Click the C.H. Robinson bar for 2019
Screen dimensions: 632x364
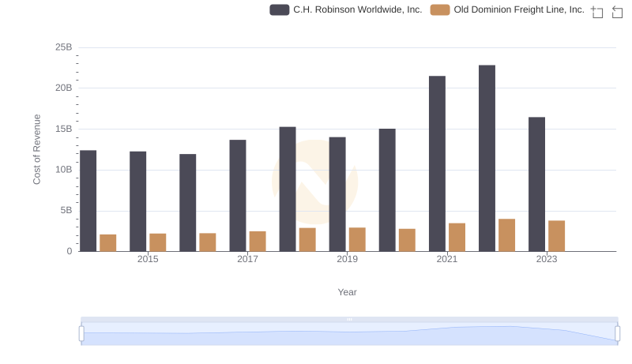coord(337,194)
